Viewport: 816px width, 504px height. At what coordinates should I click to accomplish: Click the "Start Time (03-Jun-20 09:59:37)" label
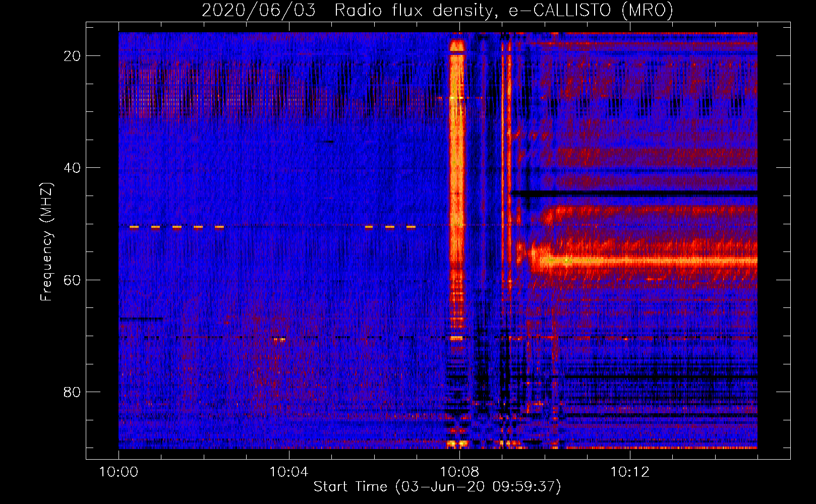(437, 487)
